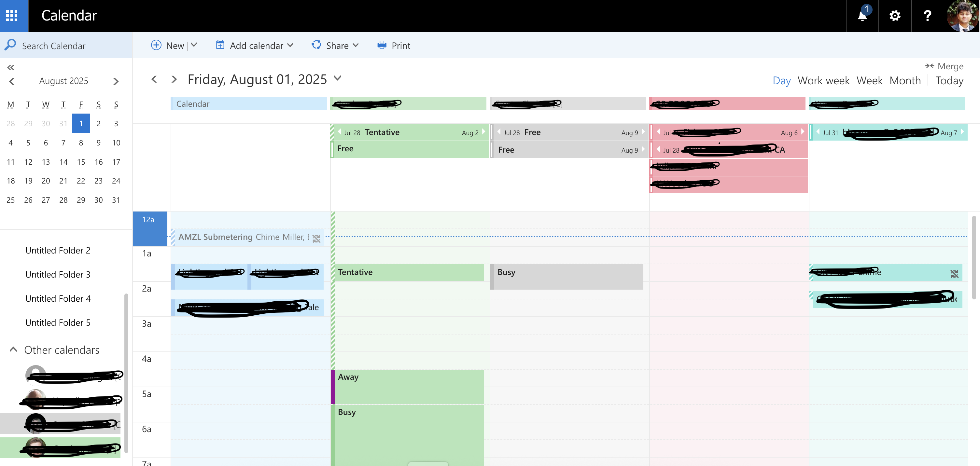Click the Print button

point(394,45)
